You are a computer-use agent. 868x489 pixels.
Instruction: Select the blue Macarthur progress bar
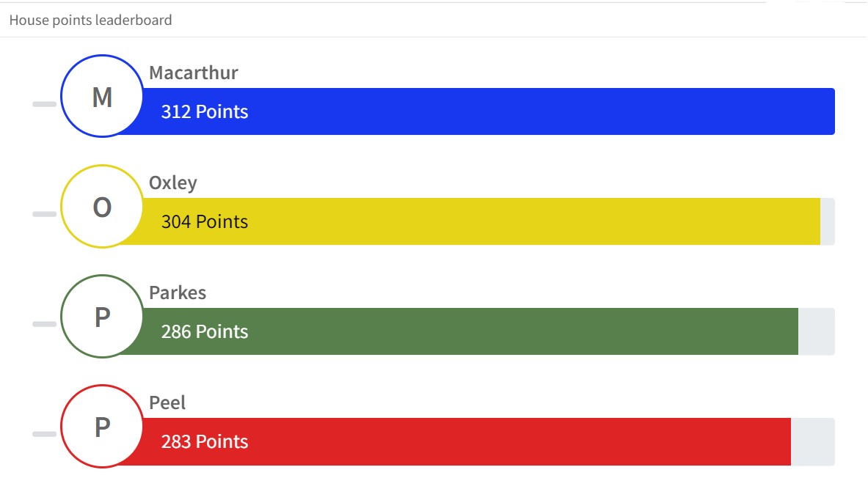(x=476, y=111)
